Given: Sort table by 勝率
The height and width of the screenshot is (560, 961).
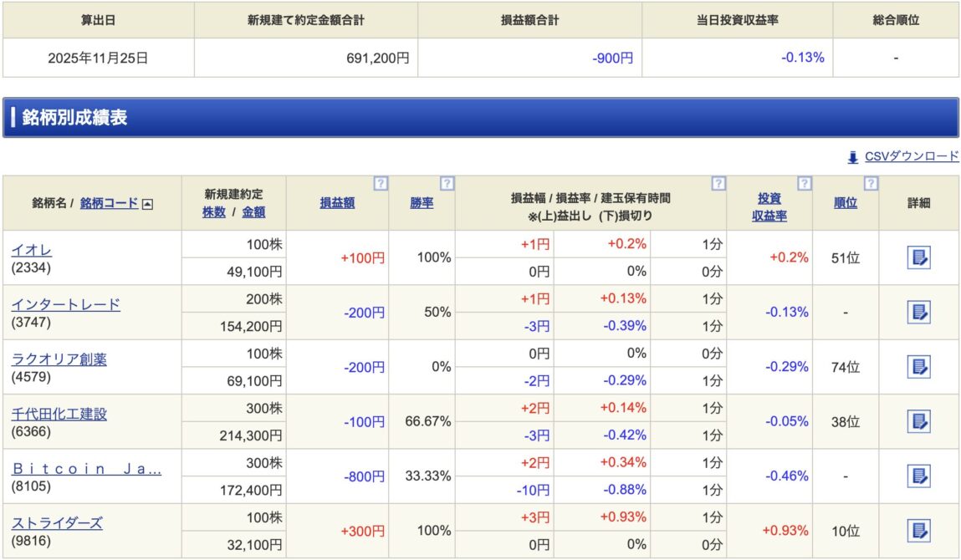Looking at the screenshot, I should click(422, 202).
